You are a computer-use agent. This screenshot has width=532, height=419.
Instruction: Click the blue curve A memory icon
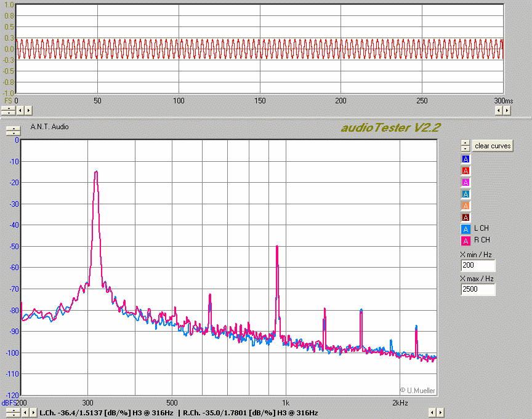tap(465, 159)
